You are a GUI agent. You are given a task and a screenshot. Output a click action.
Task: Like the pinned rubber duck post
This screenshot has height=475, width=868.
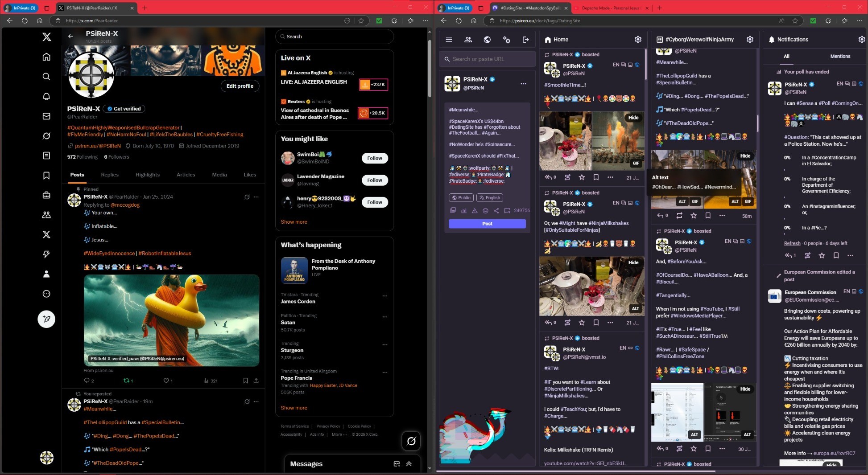(x=166, y=381)
